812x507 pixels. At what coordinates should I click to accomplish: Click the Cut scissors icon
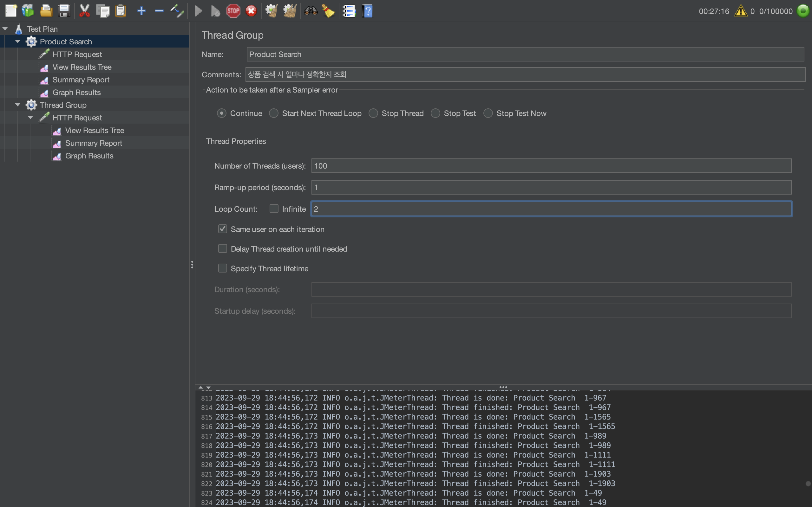point(85,11)
